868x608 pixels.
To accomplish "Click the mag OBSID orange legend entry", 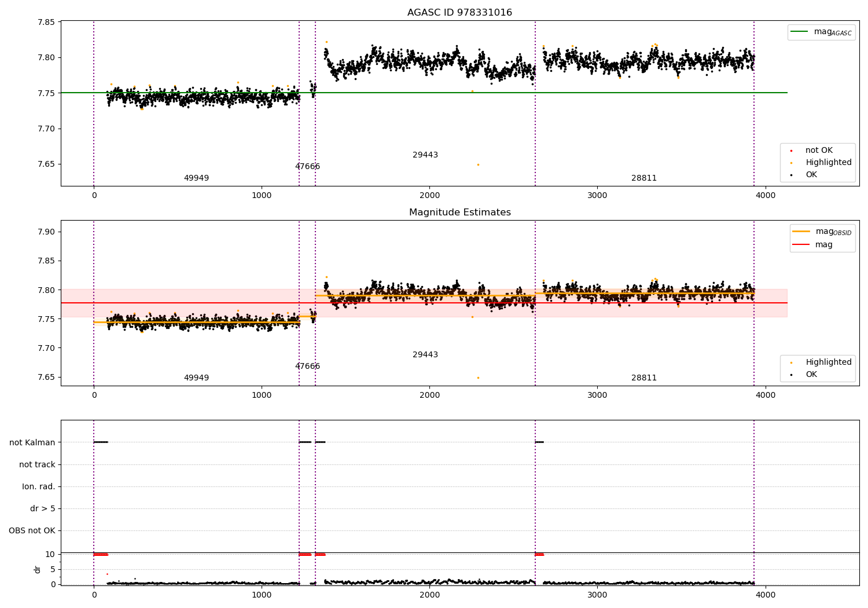I will click(x=821, y=232).
